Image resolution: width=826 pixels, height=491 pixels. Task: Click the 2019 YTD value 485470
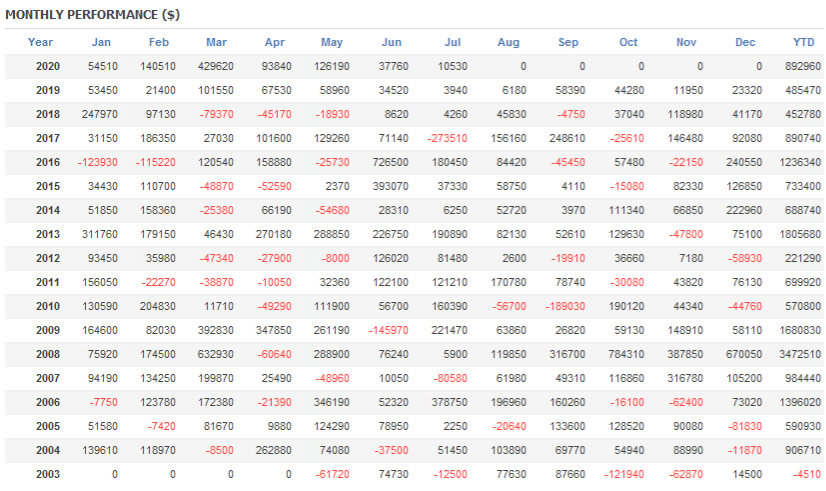point(803,90)
